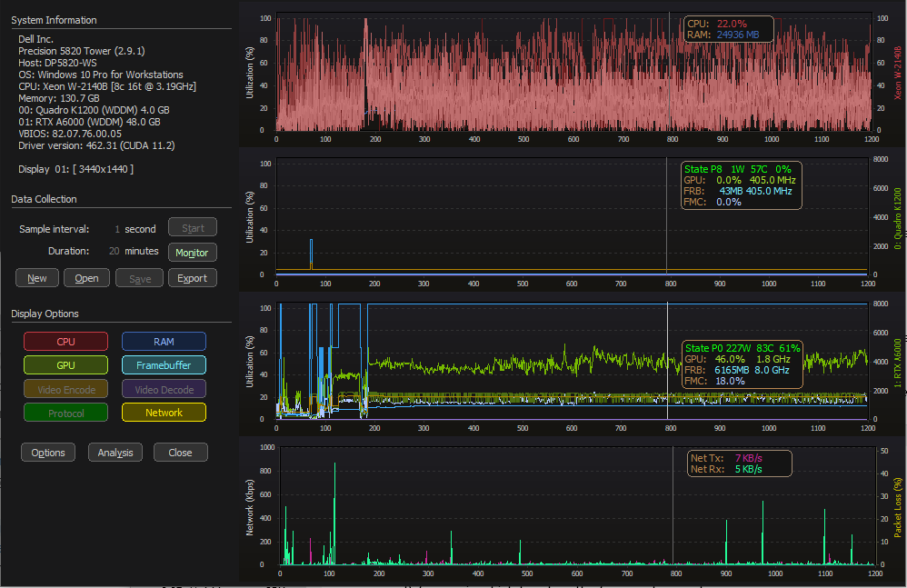Image resolution: width=907 pixels, height=588 pixels.
Task: Toggle the Network display option
Action: [x=164, y=413]
